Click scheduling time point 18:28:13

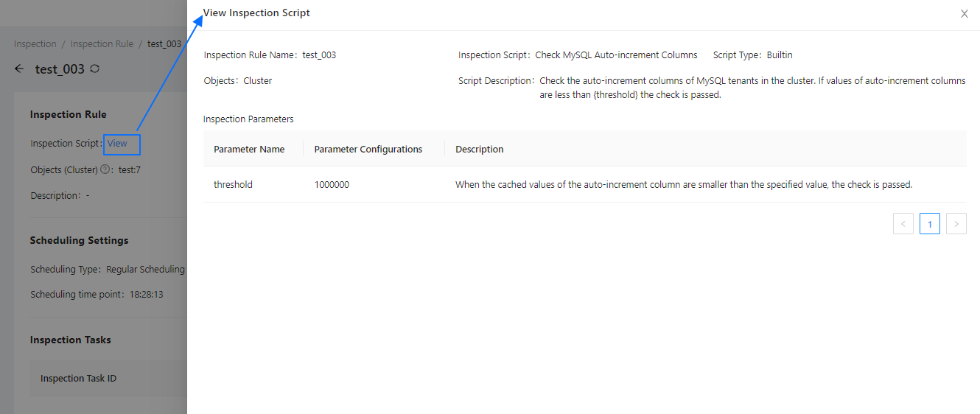pos(147,295)
